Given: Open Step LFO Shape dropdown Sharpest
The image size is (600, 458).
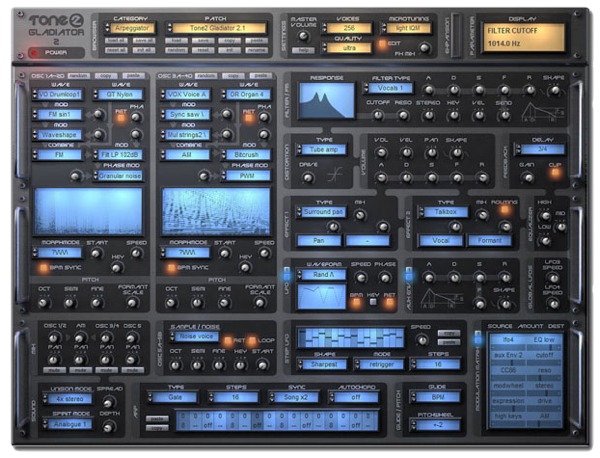Looking at the screenshot, I should tap(322, 364).
